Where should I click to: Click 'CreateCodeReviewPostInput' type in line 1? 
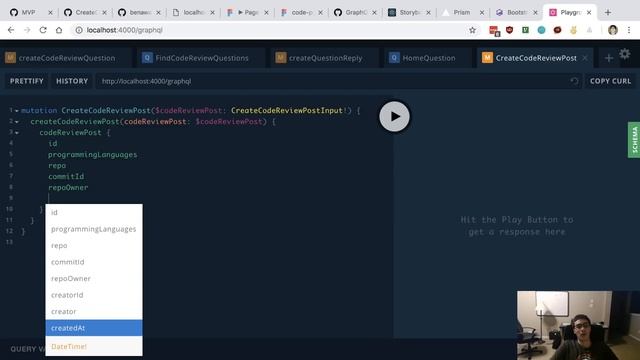pyautogui.click(x=287, y=111)
